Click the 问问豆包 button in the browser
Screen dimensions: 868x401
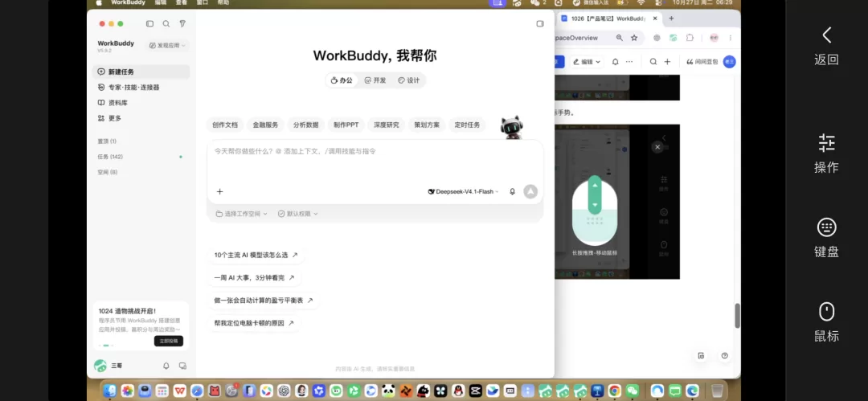pos(702,62)
